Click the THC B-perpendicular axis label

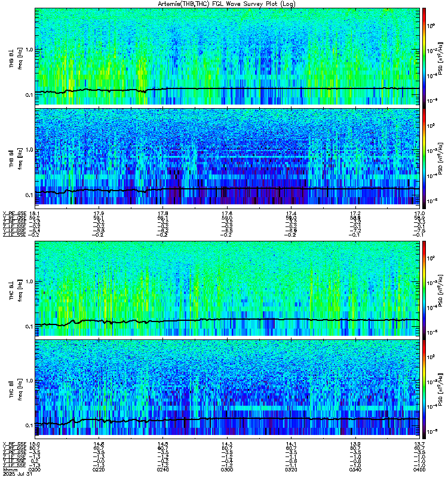click(x=11, y=290)
